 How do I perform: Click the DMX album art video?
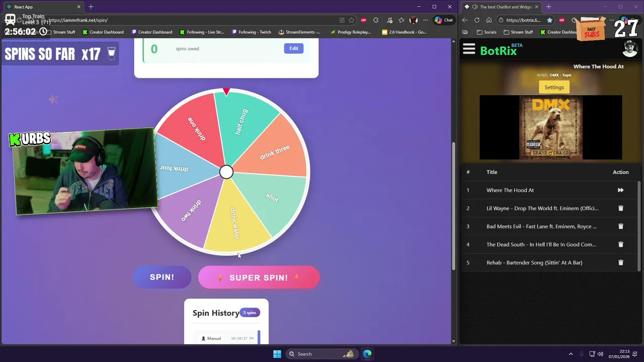click(550, 128)
